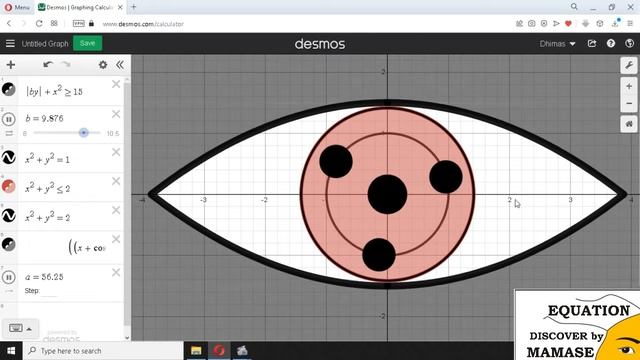Click the a slider Step field

[x=50, y=291]
